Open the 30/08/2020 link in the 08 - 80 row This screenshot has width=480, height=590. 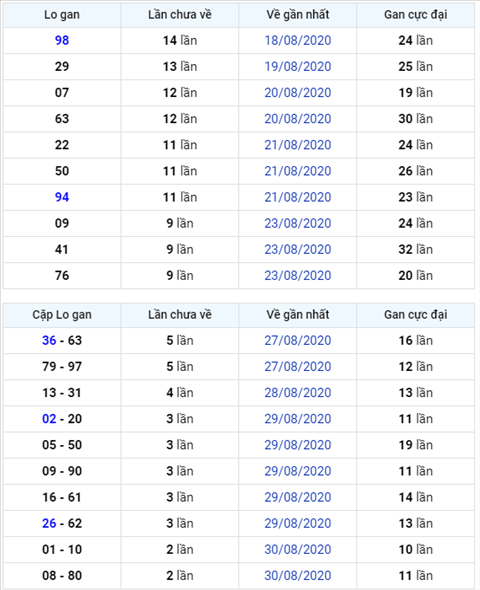(298, 575)
